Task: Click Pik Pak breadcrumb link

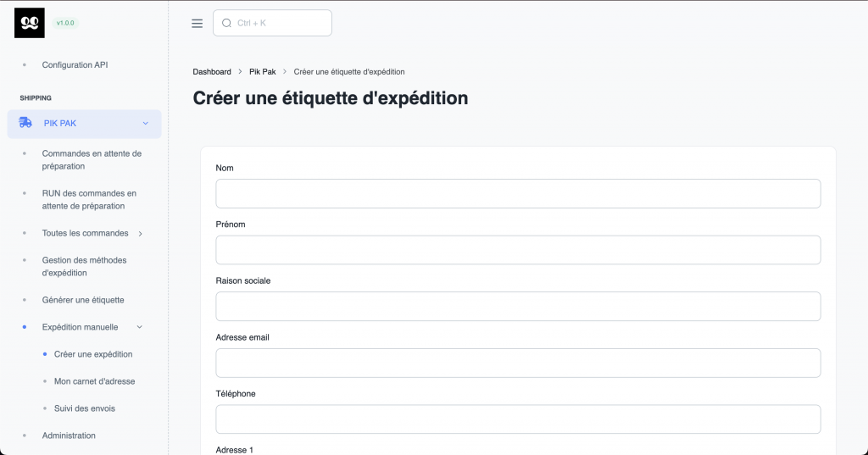Action: [263, 72]
